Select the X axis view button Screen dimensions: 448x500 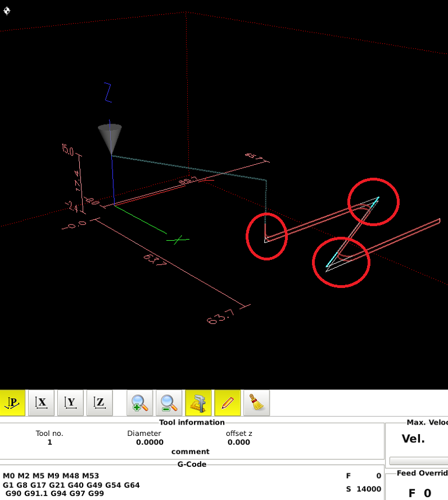pos(41,403)
